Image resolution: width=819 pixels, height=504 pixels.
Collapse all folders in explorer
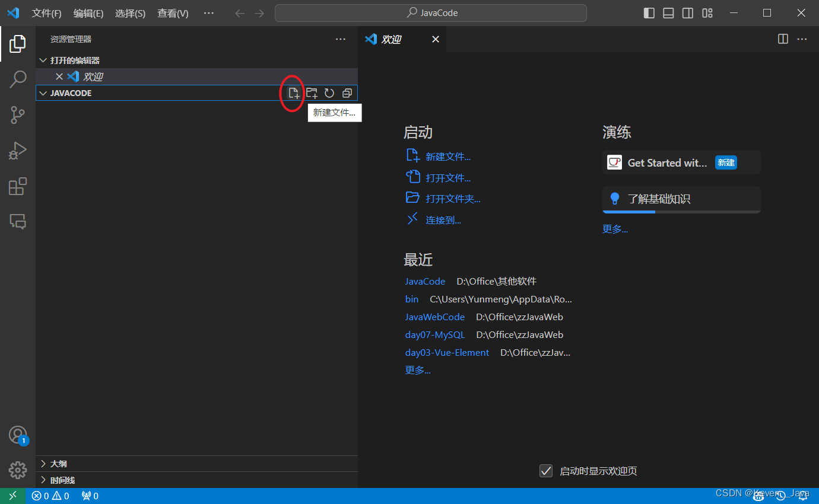347,93
